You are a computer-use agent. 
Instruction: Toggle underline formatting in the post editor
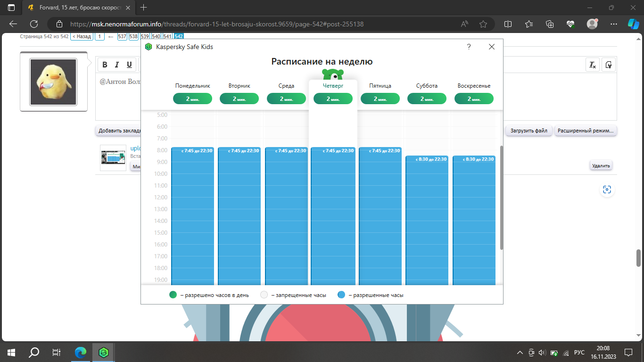[129, 65]
